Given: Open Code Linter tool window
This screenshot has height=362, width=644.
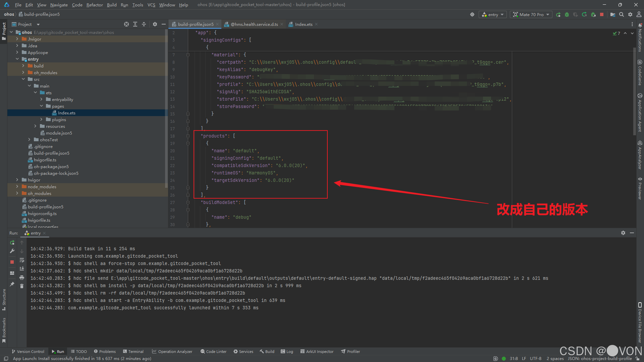Looking at the screenshot, I should coord(213,351).
